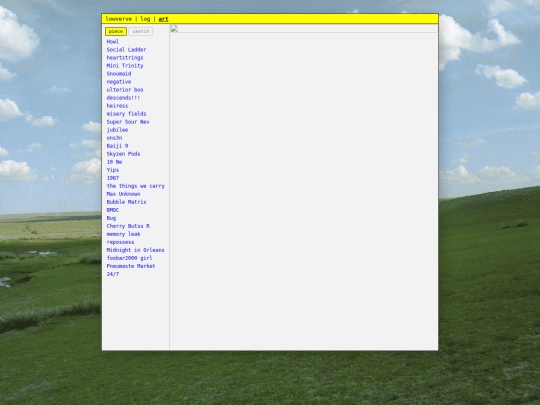Open the Baiji 9 piece
Image resolution: width=540 pixels, height=405 pixels.
117,146
